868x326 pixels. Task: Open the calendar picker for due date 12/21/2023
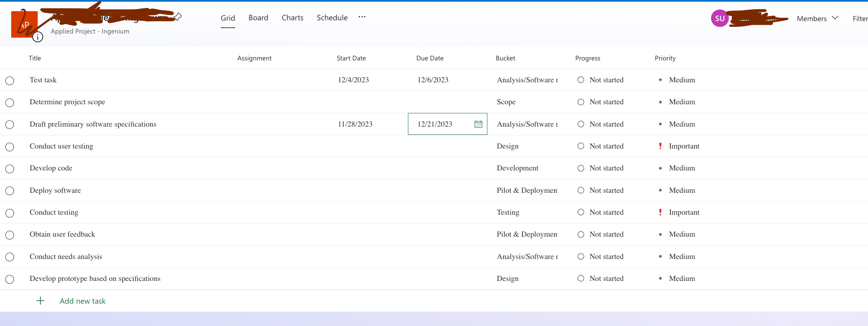pos(478,124)
